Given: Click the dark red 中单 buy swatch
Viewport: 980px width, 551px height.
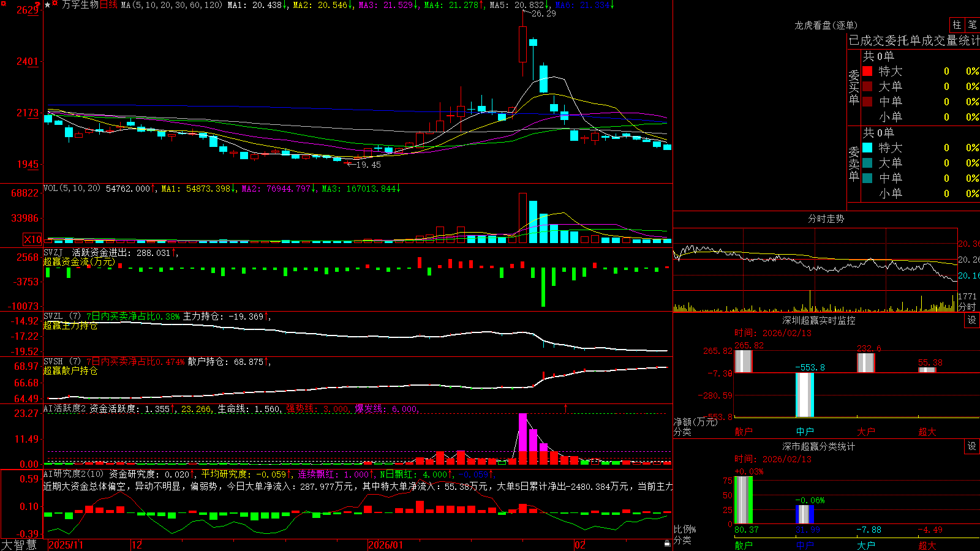Looking at the screenshot, I should (867, 102).
